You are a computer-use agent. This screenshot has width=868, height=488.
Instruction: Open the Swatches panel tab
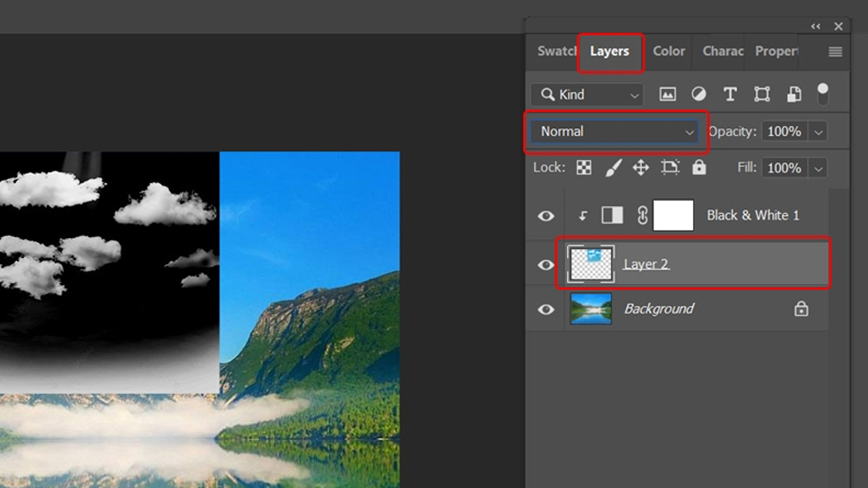[x=556, y=51]
